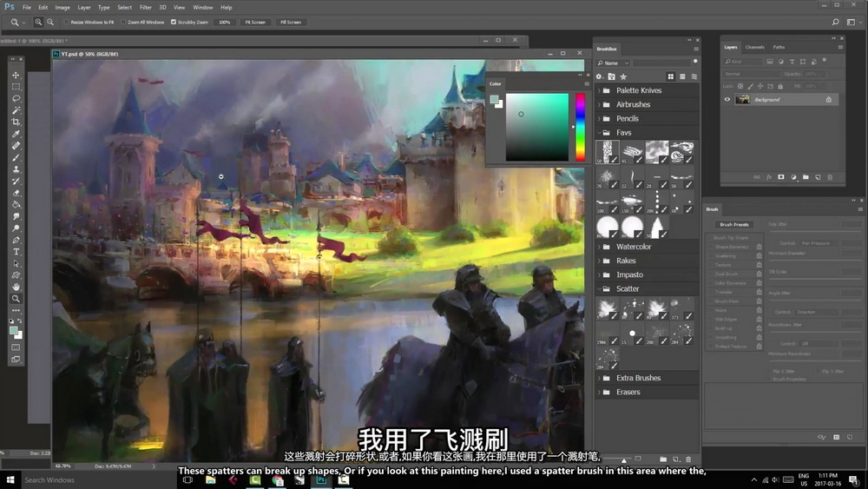Collapse the Scatter brush folder

[599, 288]
